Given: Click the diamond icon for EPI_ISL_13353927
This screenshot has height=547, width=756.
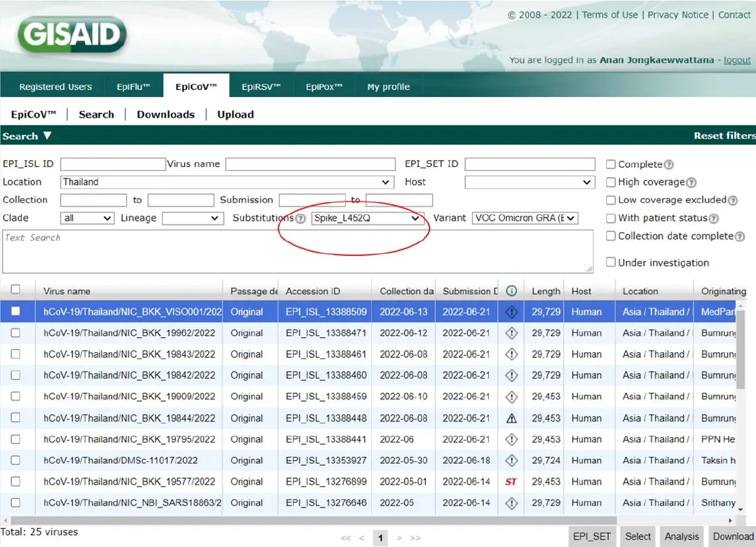Looking at the screenshot, I should point(512,461).
